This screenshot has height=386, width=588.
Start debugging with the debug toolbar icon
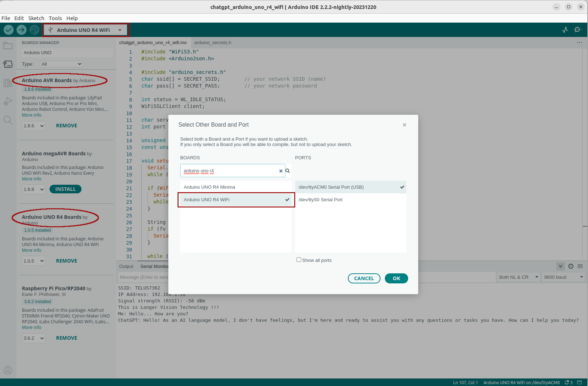pos(34,30)
